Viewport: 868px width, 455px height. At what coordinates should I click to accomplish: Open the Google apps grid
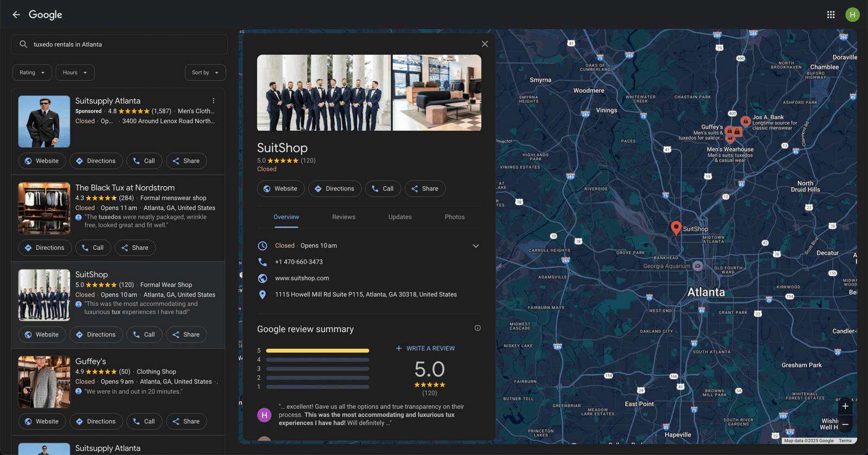(831, 15)
